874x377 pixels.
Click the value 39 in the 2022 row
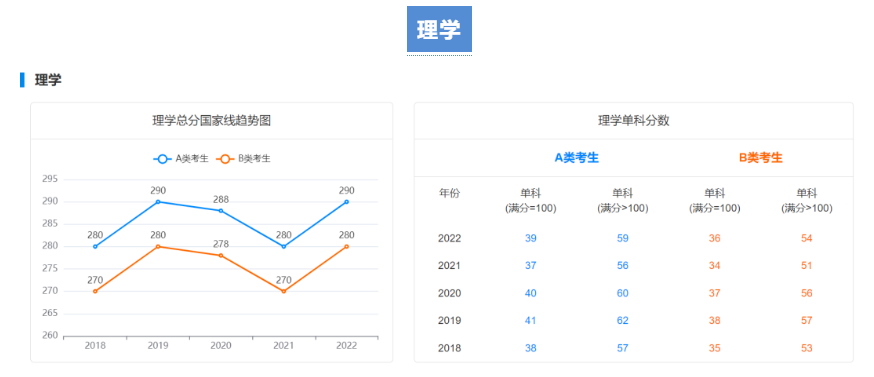tap(531, 239)
